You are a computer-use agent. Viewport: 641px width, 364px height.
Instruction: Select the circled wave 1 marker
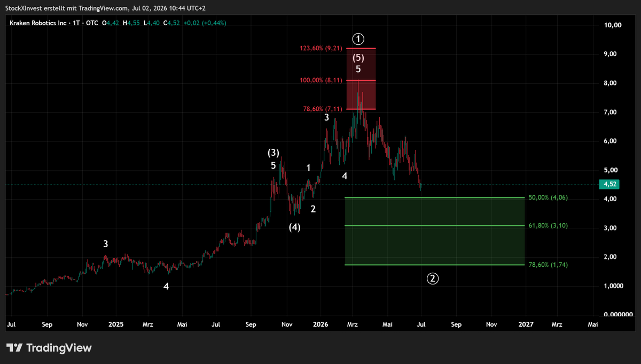click(358, 39)
